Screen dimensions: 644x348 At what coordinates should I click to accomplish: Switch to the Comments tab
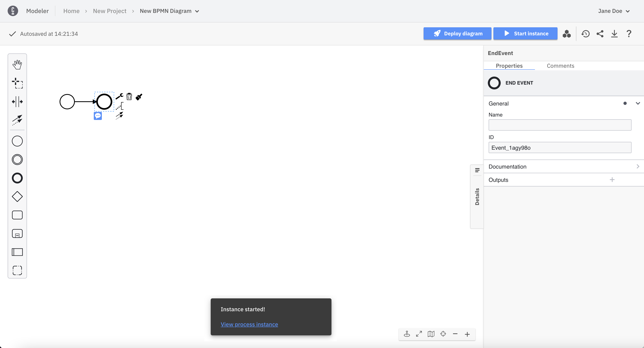pyautogui.click(x=561, y=66)
